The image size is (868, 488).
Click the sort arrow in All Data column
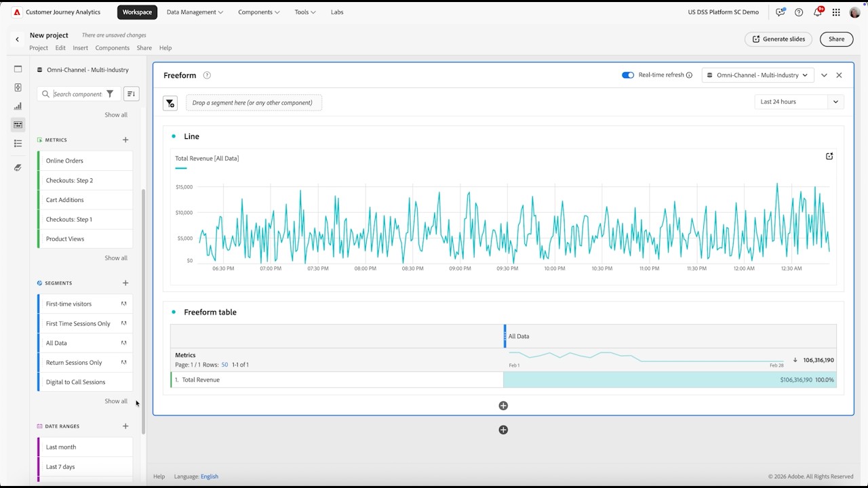click(x=795, y=360)
